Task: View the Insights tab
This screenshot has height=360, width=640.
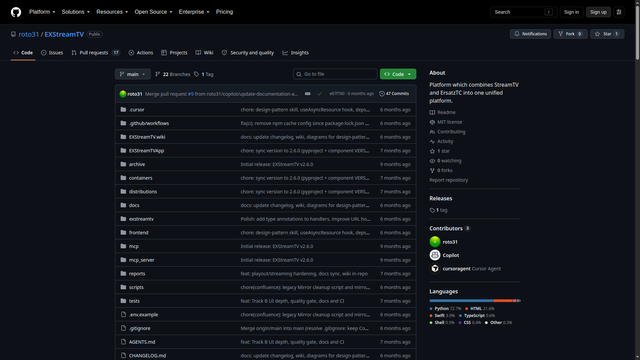Action: click(296, 53)
